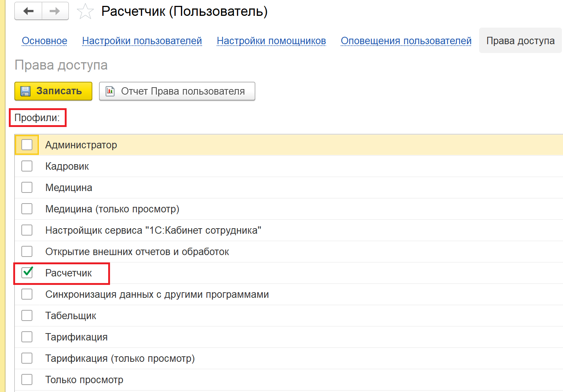Image resolution: width=563 pixels, height=392 pixels.
Task: Click the report icon on Отчет Права пользователя
Action: point(110,91)
